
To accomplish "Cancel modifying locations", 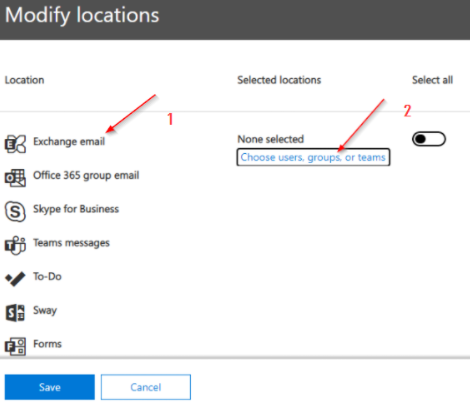I will coord(146,387).
